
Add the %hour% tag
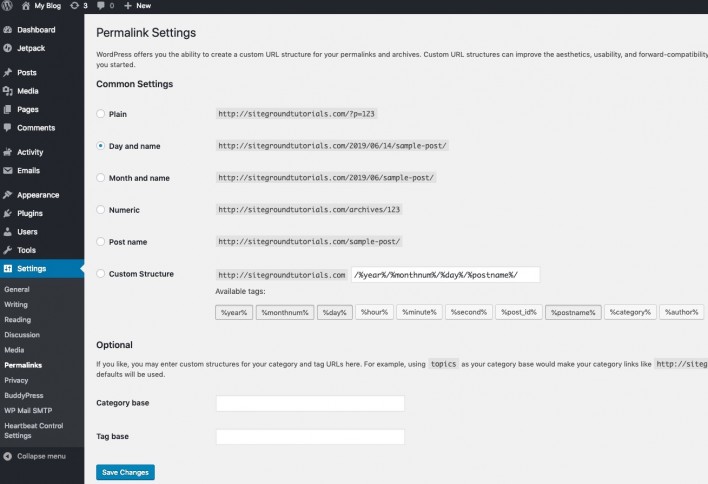(374, 312)
